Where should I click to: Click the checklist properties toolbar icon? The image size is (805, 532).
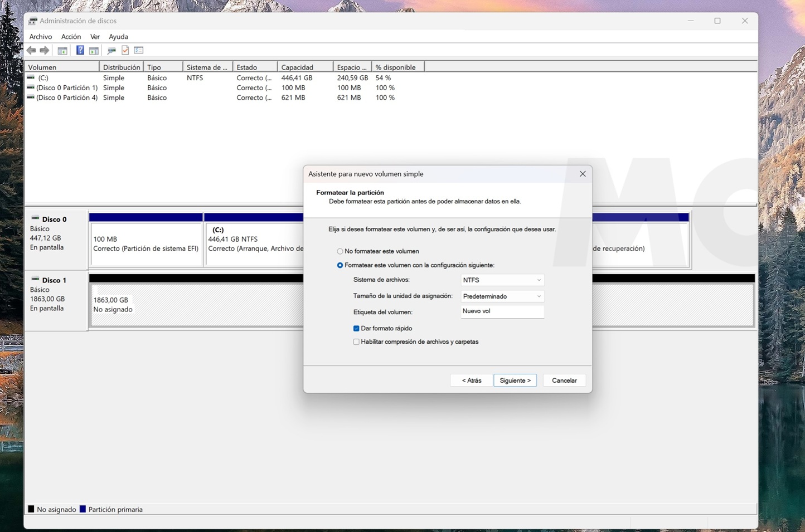139,51
